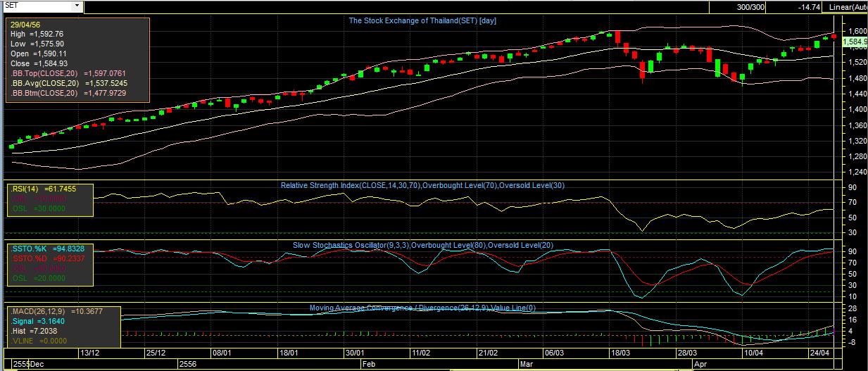Screen dimensions: 868x371
Task: Click the RSI axis label 70
Action: click(x=852, y=203)
